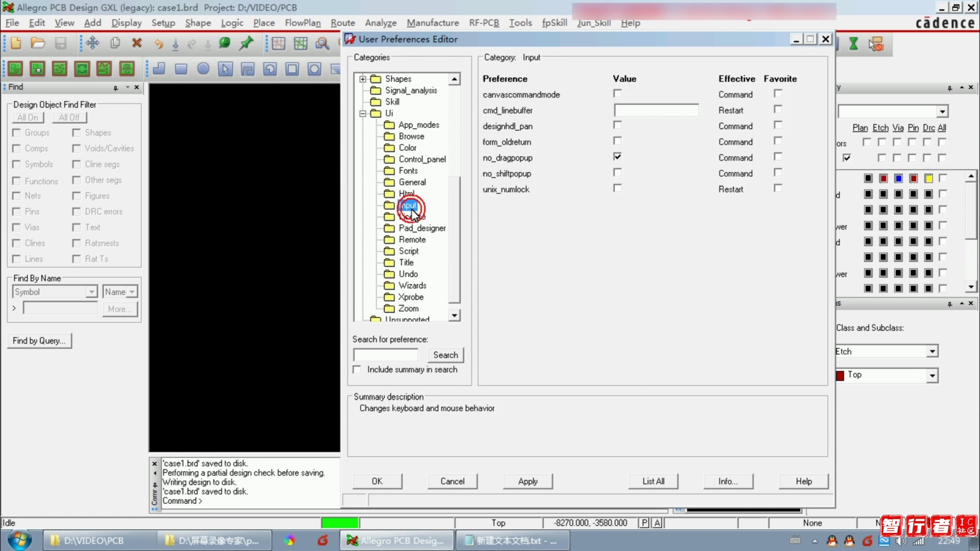The width and height of the screenshot is (980, 551).
Task: Toggle the designhdl_pan value checkbox
Action: (x=617, y=125)
